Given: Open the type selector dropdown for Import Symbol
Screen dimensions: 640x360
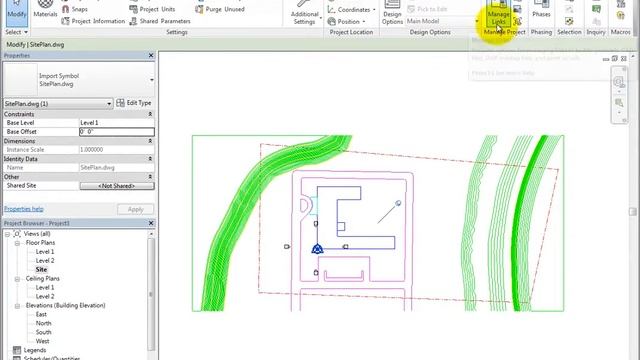Looking at the screenshot, I should [152, 80].
